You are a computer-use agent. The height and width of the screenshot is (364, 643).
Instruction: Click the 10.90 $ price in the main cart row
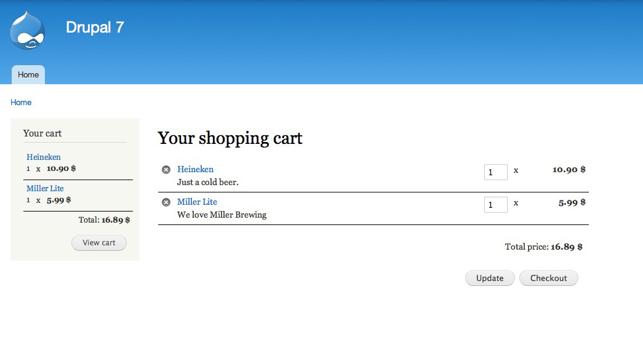click(x=569, y=170)
